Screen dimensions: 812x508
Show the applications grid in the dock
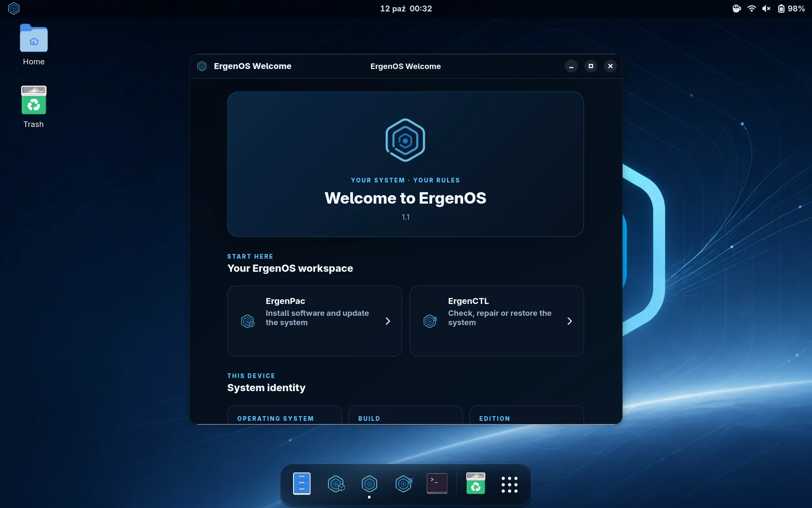click(510, 484)
